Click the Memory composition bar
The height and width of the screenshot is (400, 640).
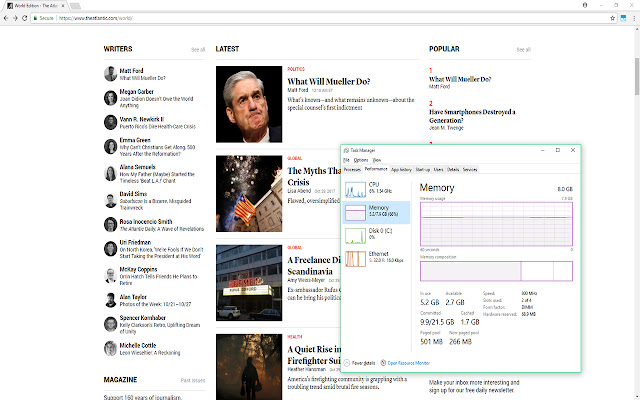(x=496, y=271)
